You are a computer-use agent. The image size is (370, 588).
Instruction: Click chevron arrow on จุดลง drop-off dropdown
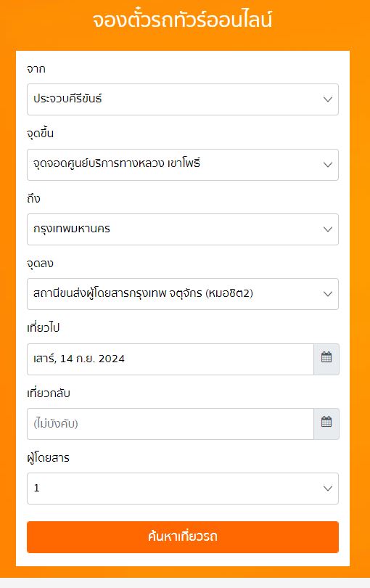(x=328, y=294)
